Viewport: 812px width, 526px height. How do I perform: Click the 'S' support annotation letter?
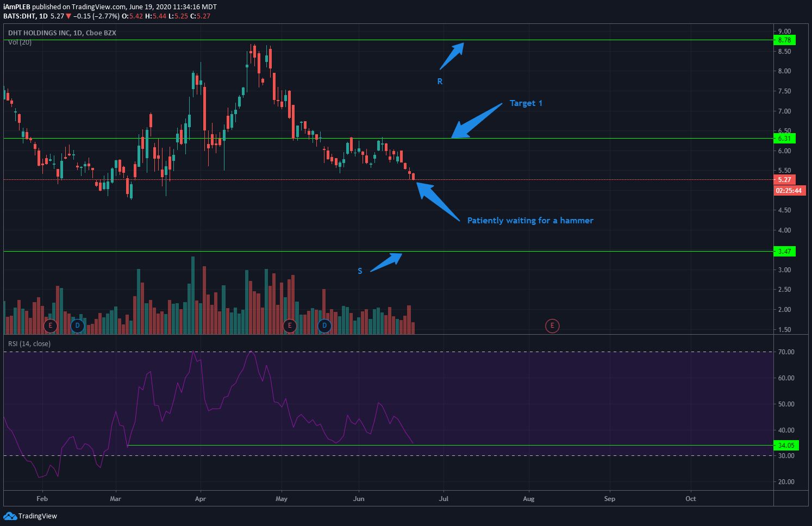360,271
